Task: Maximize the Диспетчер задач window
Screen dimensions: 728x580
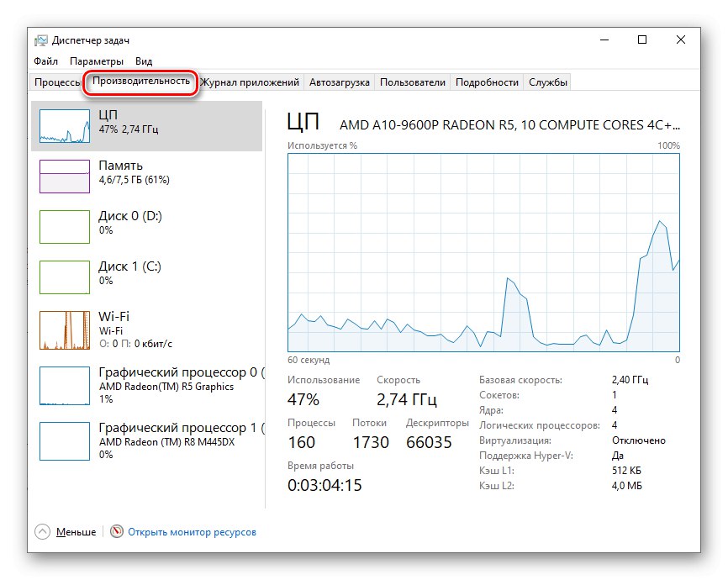Action: pos(642,40)
